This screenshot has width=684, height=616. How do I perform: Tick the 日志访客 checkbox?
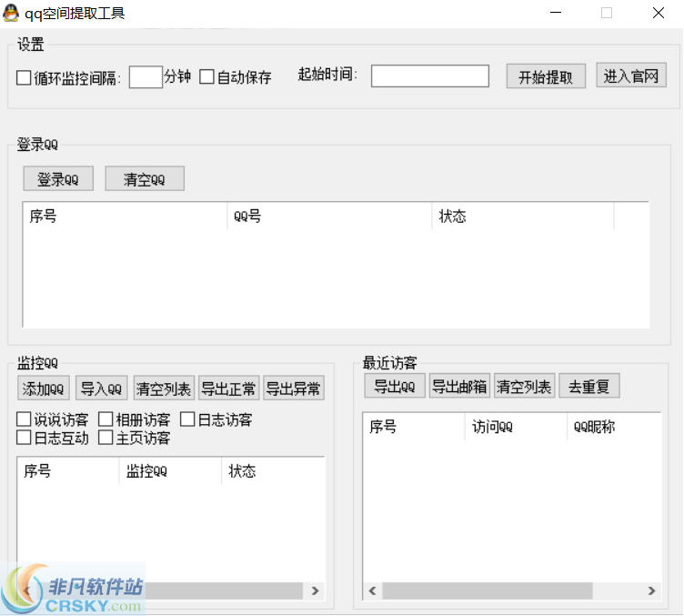click(x=187, y=419)
